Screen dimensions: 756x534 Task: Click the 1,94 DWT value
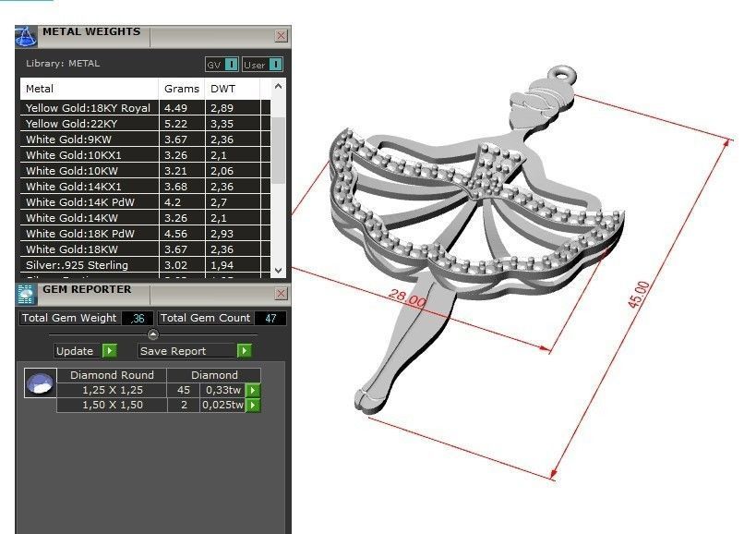point(222,265)
